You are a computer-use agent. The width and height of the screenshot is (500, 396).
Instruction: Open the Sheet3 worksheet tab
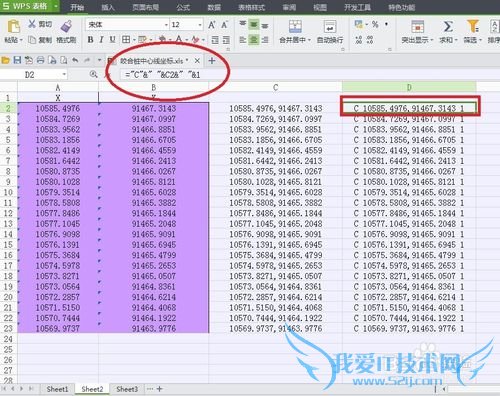pyautogui.click(x=127, y=389)
